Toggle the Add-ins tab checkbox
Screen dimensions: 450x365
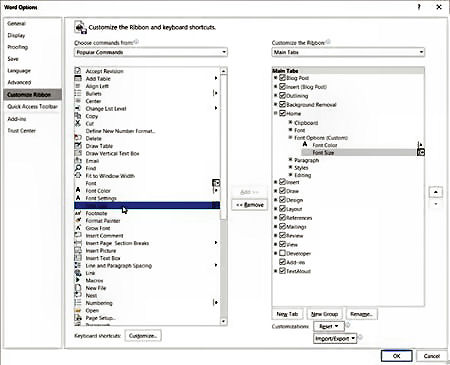pyautogui.click(x=282, y=262)
